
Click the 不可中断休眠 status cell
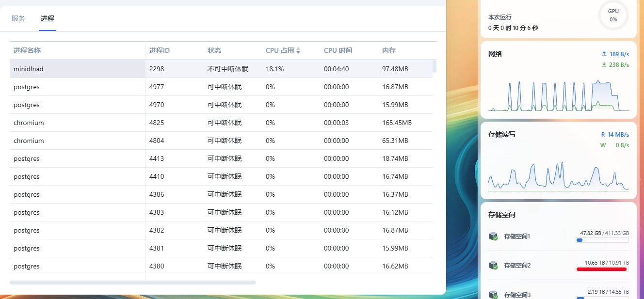click(228, 69)
